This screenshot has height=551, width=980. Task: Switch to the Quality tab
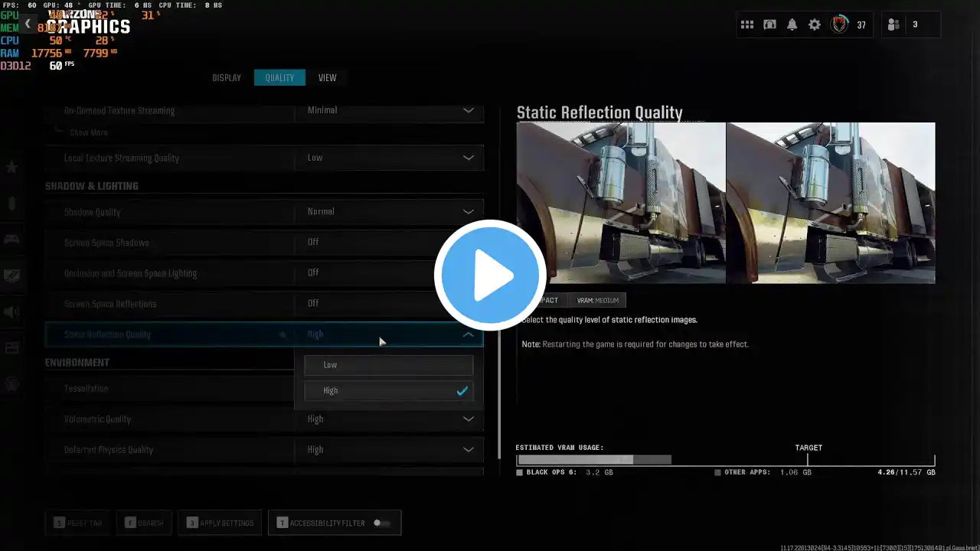pos(279,77)
